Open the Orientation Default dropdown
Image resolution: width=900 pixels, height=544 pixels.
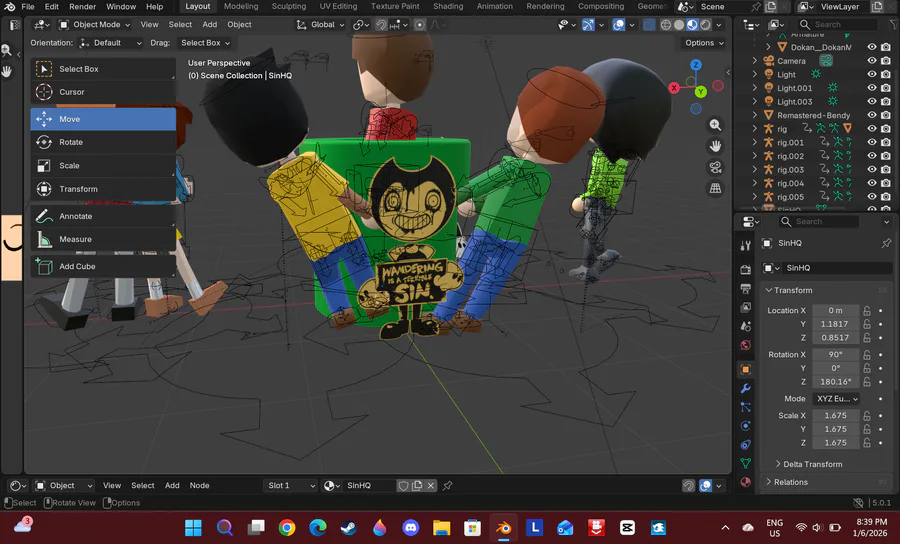(110, 43)
